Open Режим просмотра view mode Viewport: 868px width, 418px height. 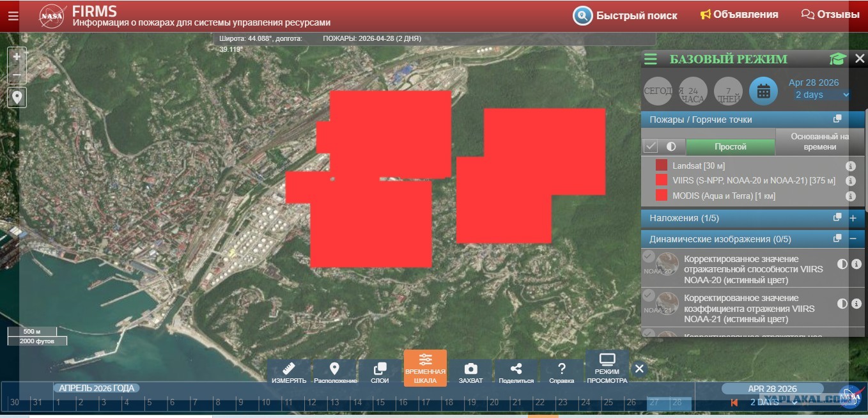coord(607,369)
